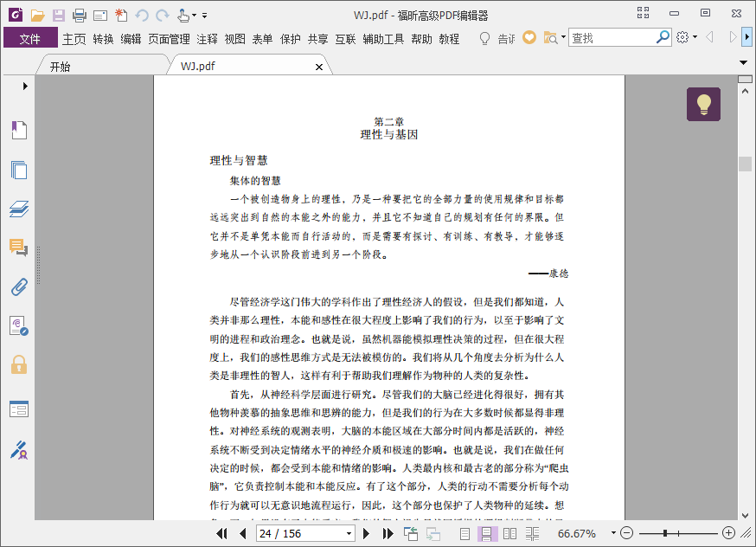The image size is (756, 547).
Task: Open the Security padlock panel
Action: (19, 364)
